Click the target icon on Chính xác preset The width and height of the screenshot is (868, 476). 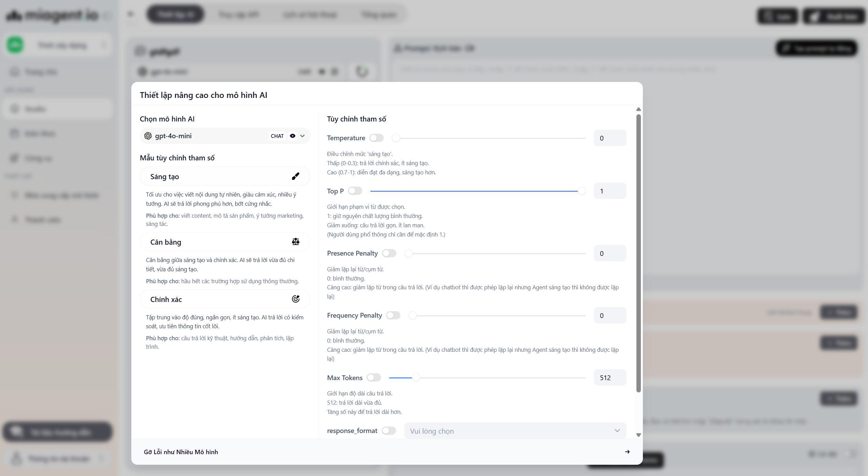(295, 299)
